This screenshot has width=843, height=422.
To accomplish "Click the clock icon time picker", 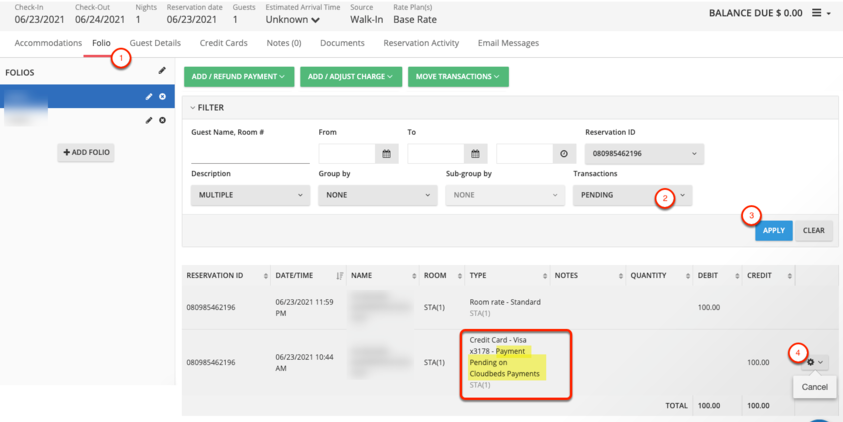I will pos(564,154).
